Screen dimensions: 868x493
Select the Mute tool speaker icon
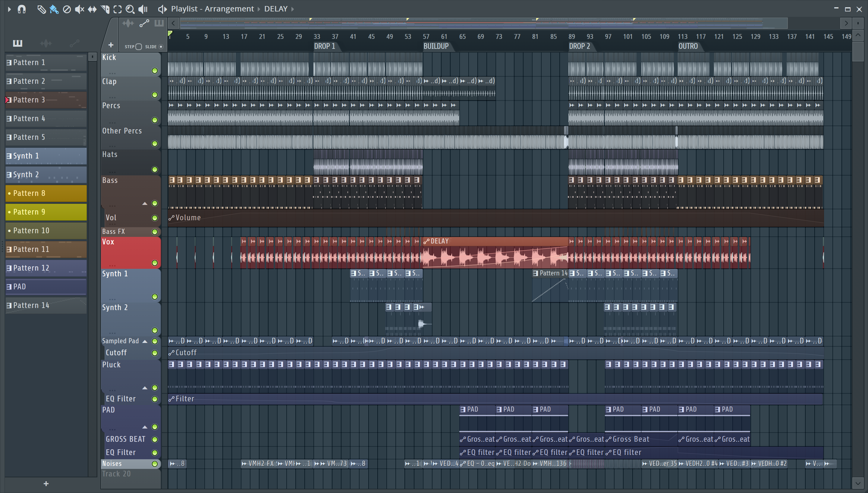79,9
